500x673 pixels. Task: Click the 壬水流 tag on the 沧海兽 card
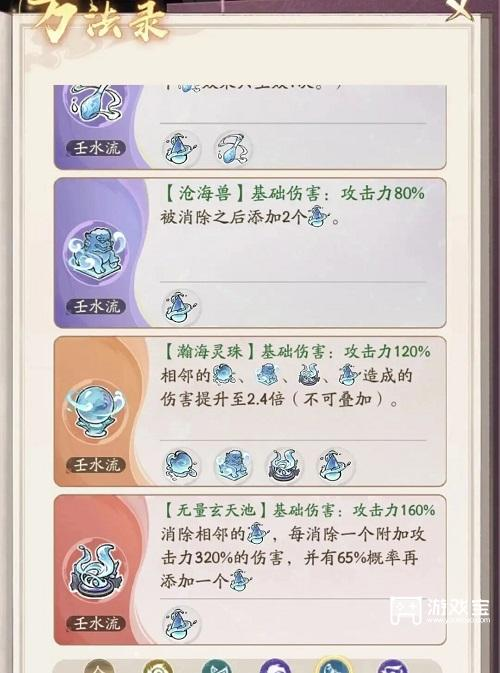96,306
